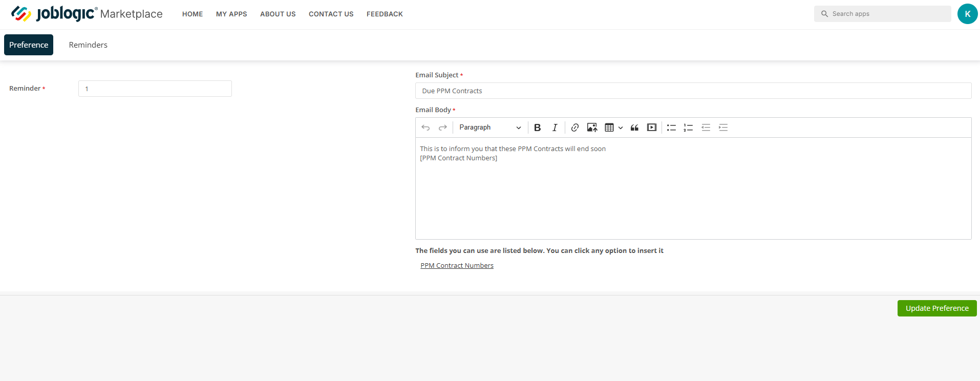
Task: Select the Preference tab
Action: click(29, 45)
